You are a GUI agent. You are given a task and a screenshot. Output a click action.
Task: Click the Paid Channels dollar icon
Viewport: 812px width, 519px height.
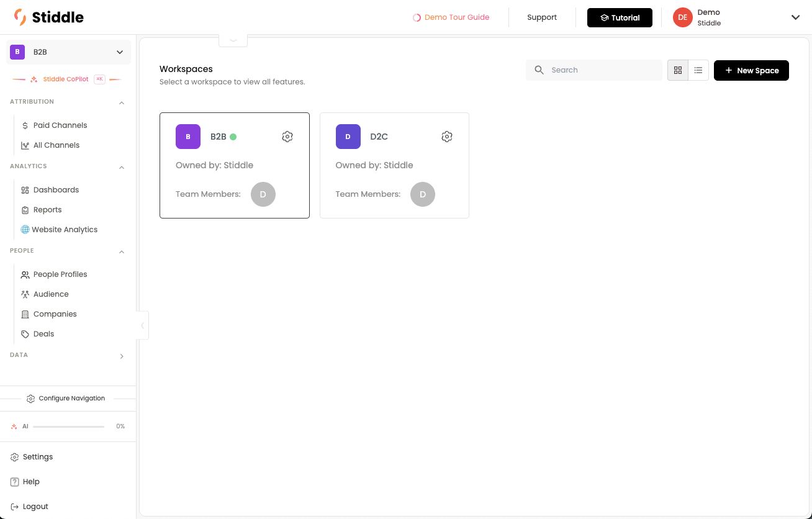pyautogui.click(x=25, y=125)
